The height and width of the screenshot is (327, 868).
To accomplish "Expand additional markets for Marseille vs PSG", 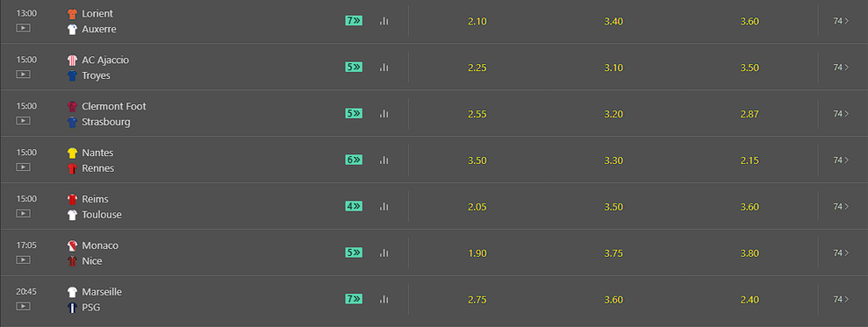I will tap(841, 299).
